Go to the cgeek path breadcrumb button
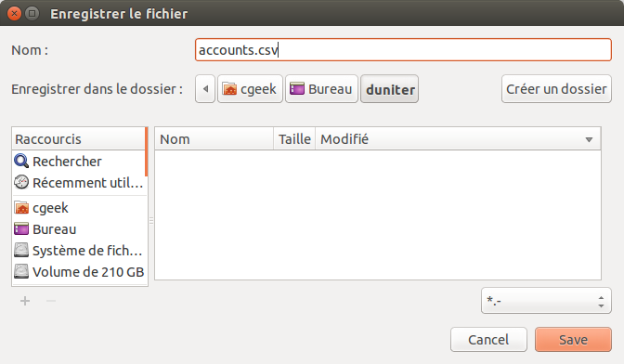The height and width of the screenshot is (364, 624). [250, 89]
